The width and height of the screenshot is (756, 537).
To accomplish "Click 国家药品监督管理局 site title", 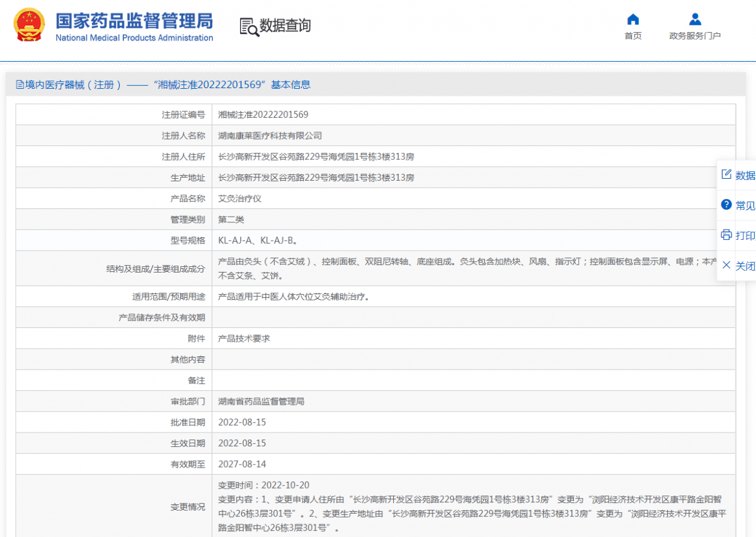I will pyautogui.click(x=134, y=21).
